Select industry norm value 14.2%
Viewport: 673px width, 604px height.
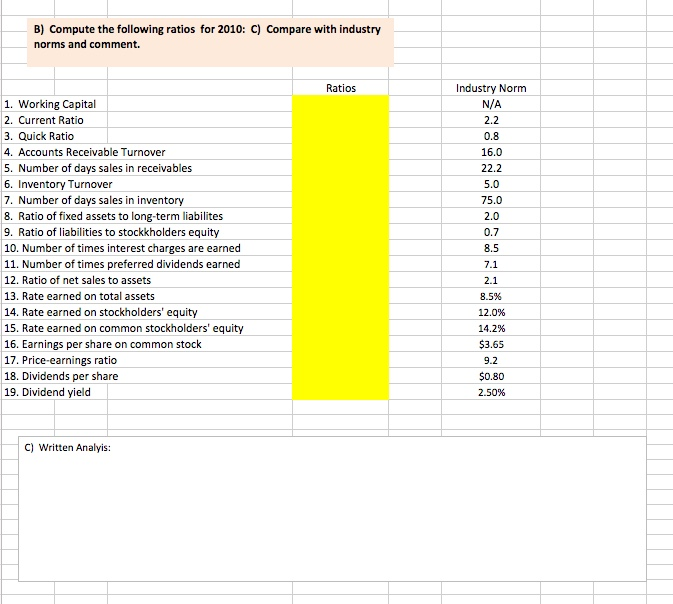point(491,328)
